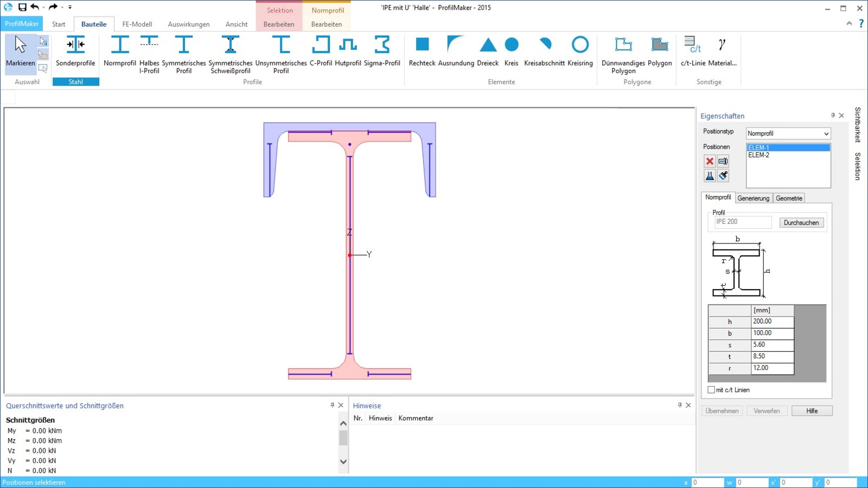The height and width of the screenshot is (488, 868).
Task: Click the Verwerfen button
Action: tap(767, 411)
